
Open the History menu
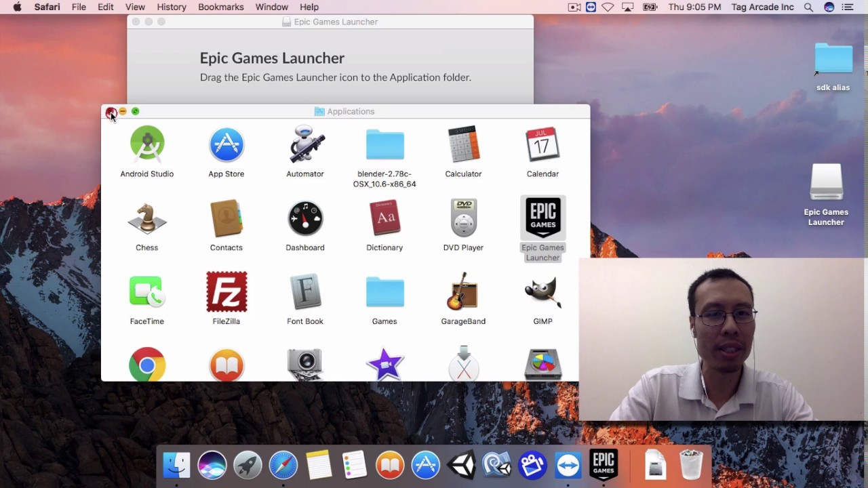tap(172, 7)
